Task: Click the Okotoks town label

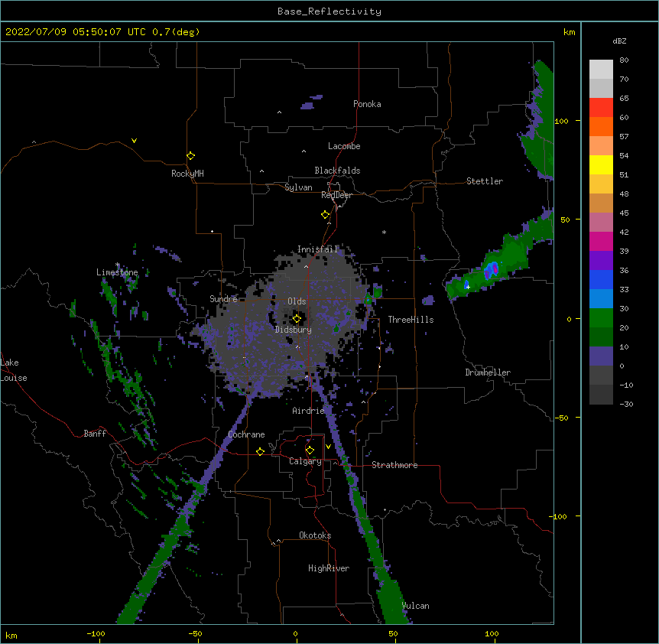Action: point(315,535)
